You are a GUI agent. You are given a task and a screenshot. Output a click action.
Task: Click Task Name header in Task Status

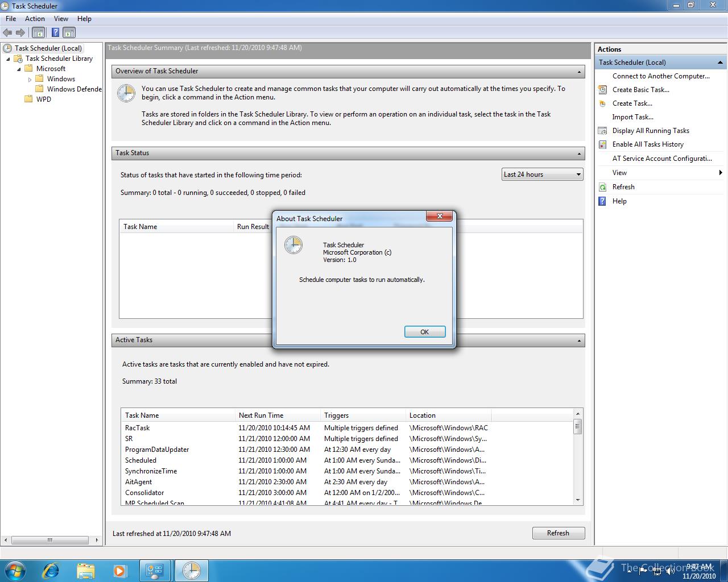176,227
